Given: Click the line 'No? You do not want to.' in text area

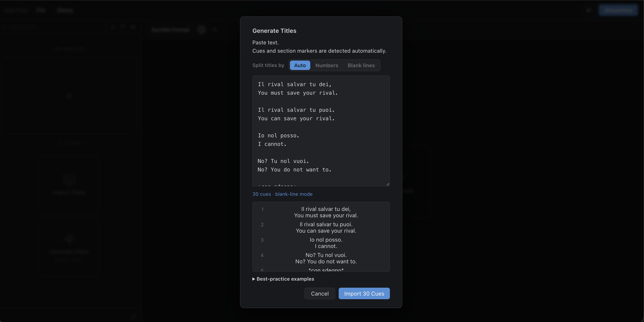Looking at the screenshot, I should [294, 170].
